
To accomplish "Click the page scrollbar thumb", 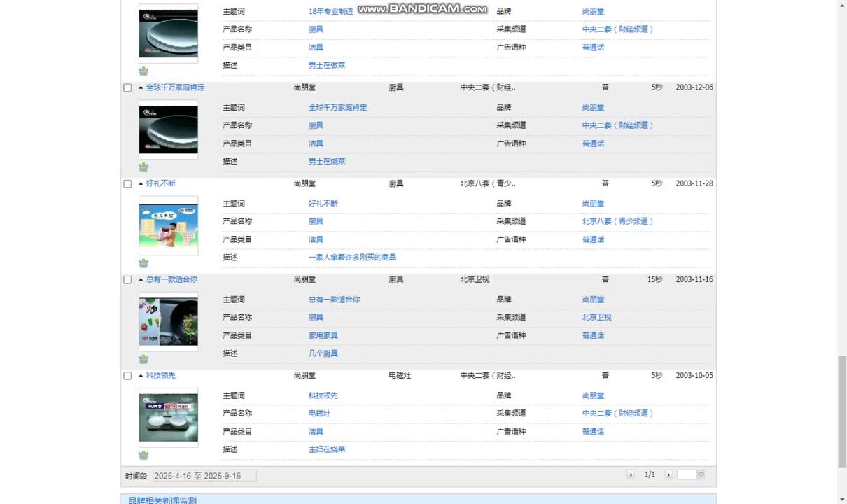I will click(842, 412).
